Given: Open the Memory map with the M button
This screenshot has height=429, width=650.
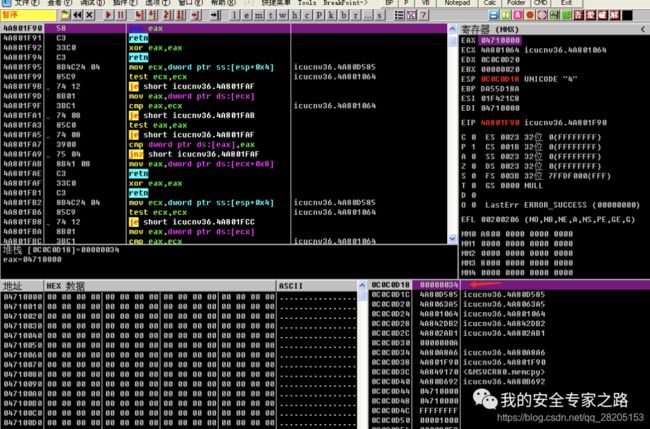Looking at the screenshot, I should point(258,15).
